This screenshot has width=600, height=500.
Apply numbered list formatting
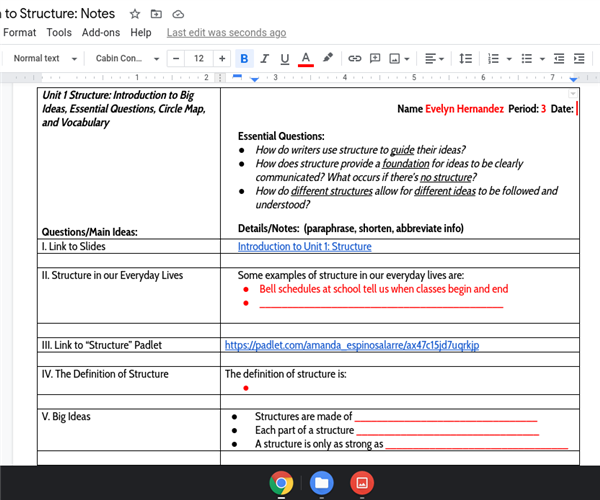pyautogui.click(x=493, y=59)
